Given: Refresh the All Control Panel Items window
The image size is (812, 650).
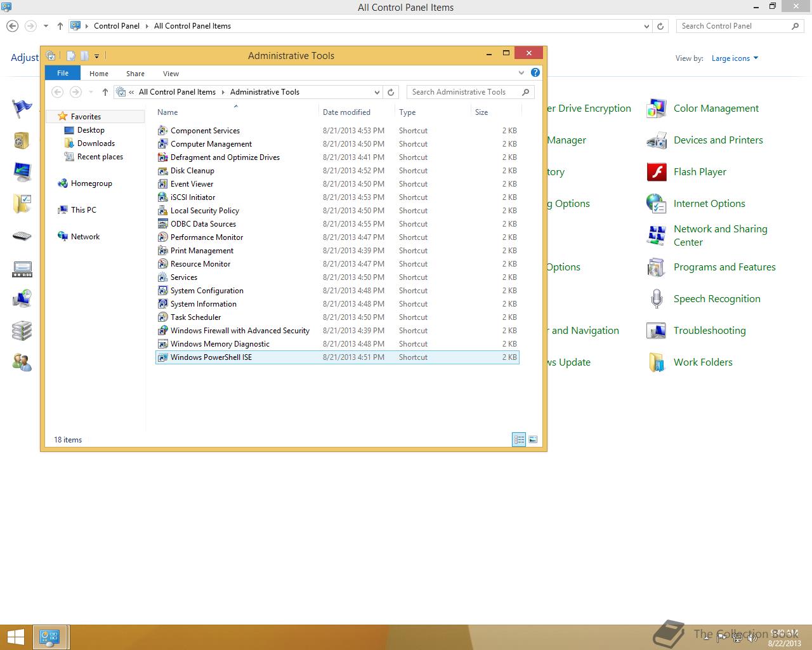Looking at the screenshot, I should (660, 26).
